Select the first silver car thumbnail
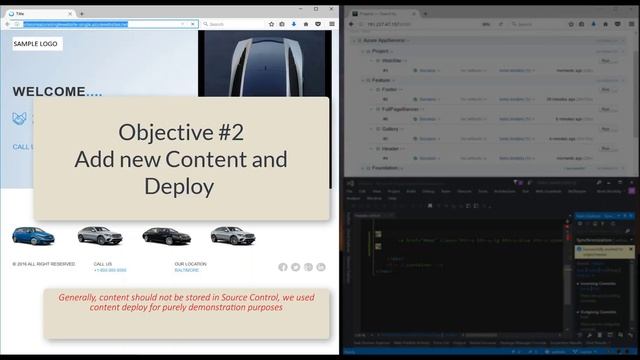This screenshot has height=360, width=640. click(100, 236)
